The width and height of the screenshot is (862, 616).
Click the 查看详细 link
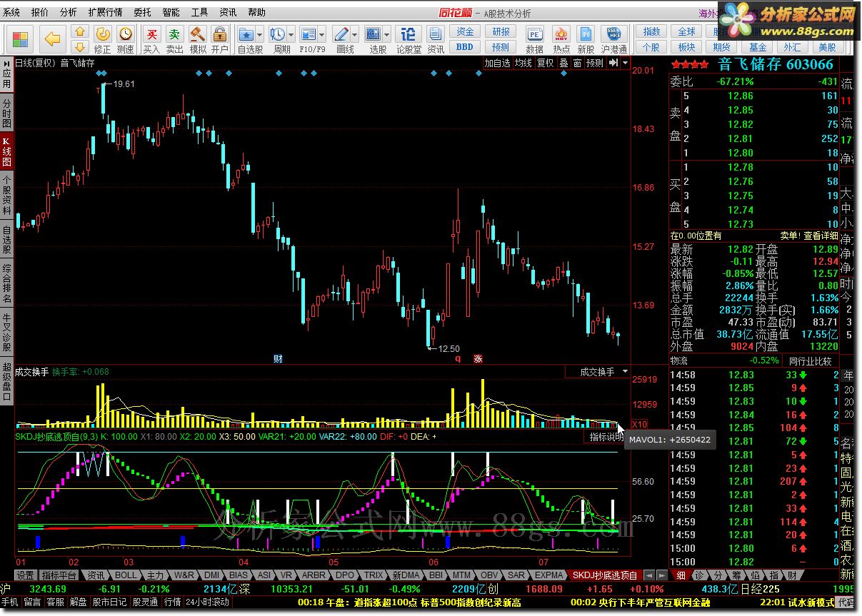point(821,236)
